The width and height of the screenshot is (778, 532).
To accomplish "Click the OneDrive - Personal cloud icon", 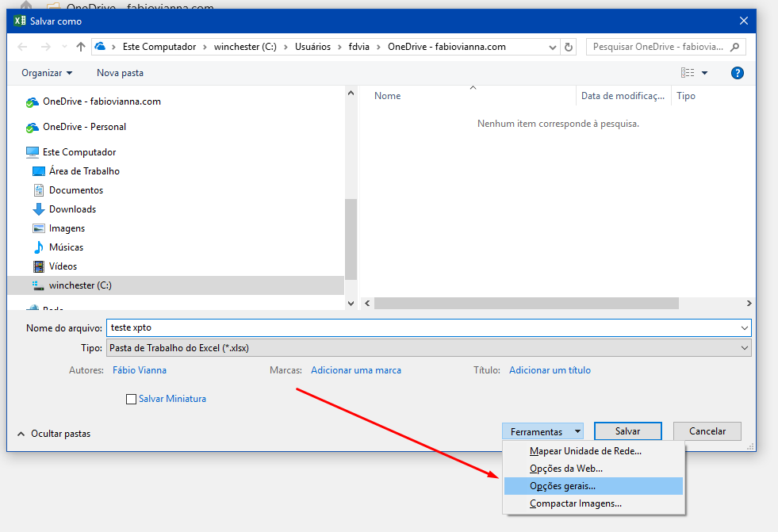I will click(33, 127).
